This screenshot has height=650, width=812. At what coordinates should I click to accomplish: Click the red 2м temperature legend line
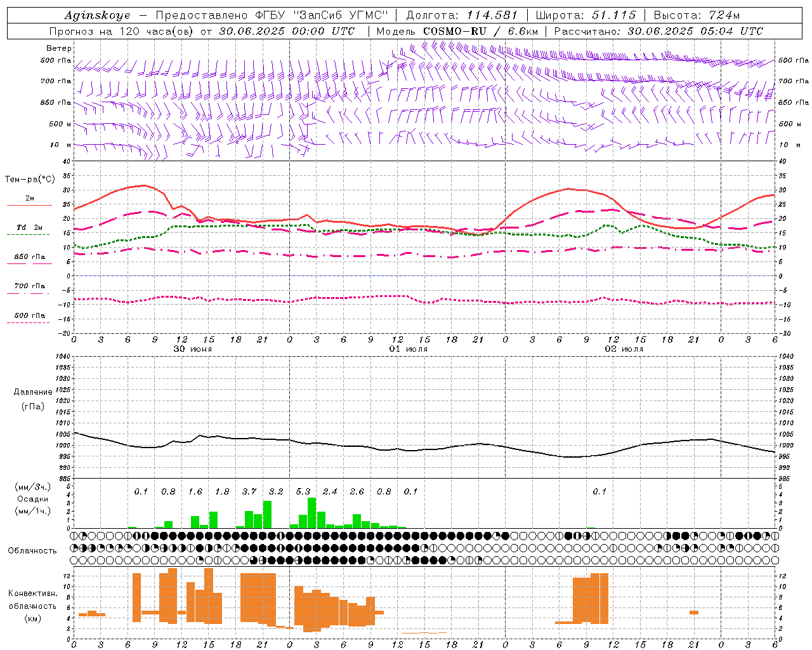29,205
